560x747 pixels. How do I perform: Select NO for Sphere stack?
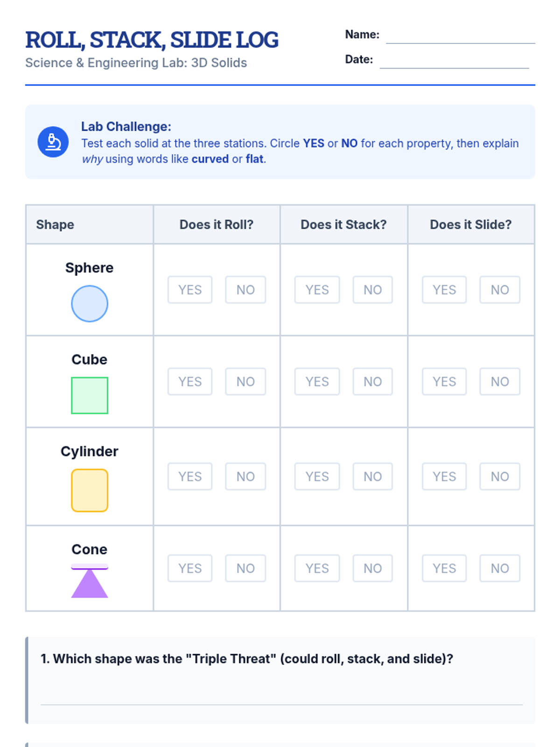tap(373, 290)
